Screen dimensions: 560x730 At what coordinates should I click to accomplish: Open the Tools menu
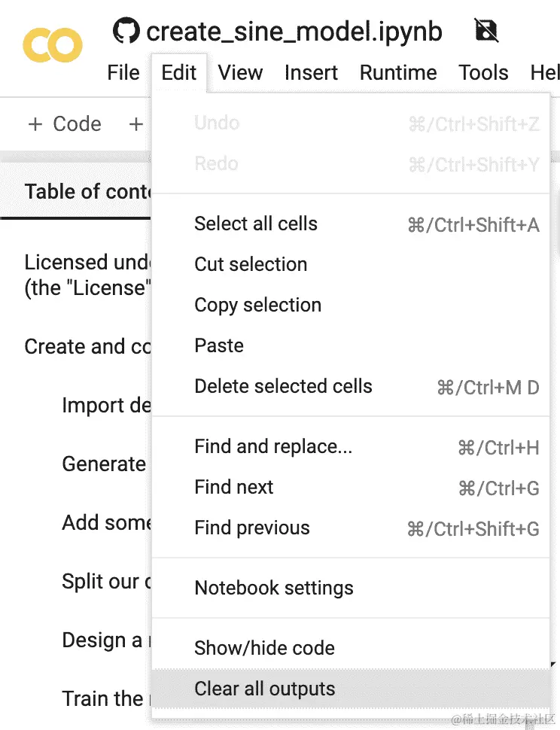[483, 73]
